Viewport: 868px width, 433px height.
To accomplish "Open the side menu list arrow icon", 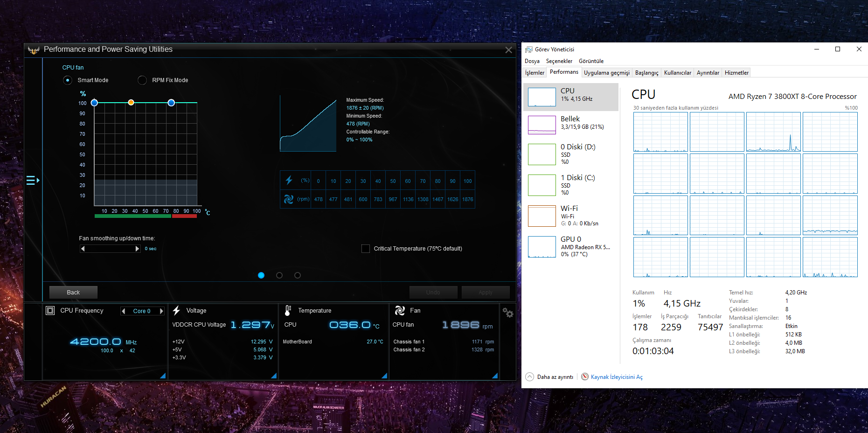I will (33, 180).
